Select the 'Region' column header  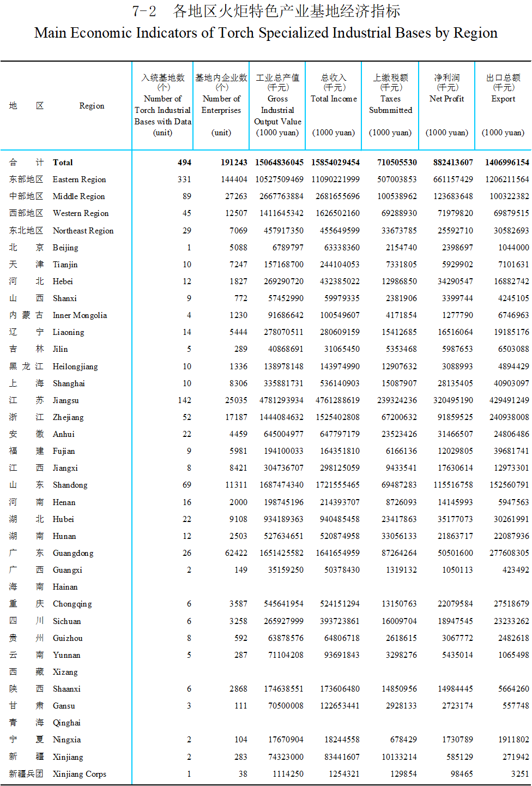92,106
